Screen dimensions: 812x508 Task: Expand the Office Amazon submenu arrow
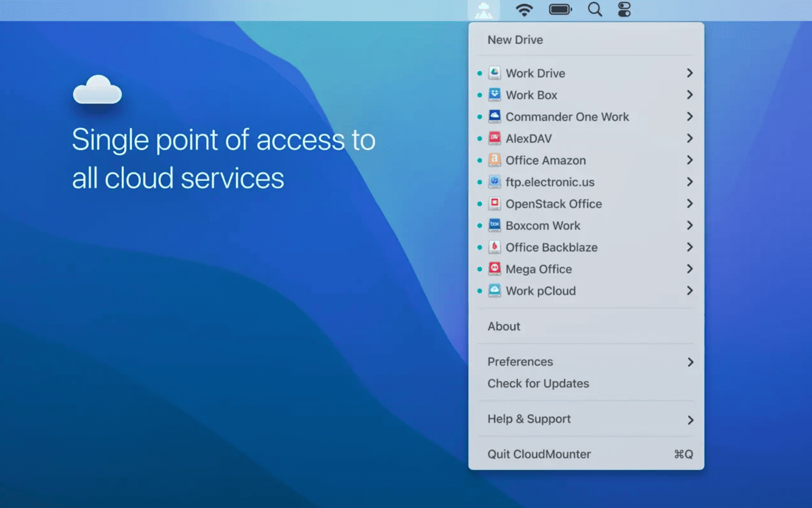690,161
